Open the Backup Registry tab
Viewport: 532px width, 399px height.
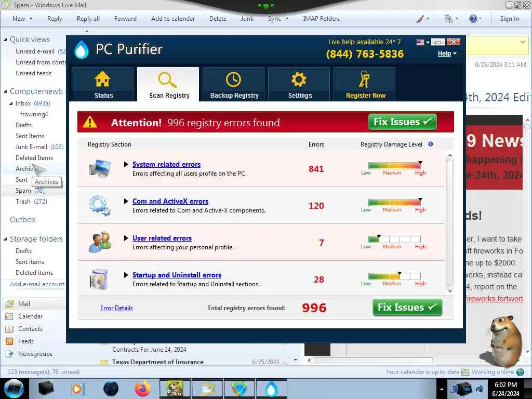pos(234,84)
